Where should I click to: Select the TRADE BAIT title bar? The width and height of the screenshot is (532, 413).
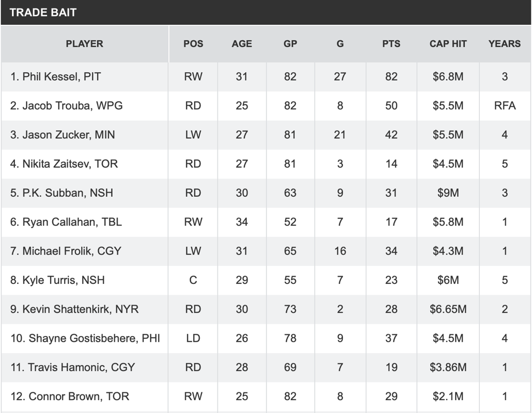tap(266, 12)
